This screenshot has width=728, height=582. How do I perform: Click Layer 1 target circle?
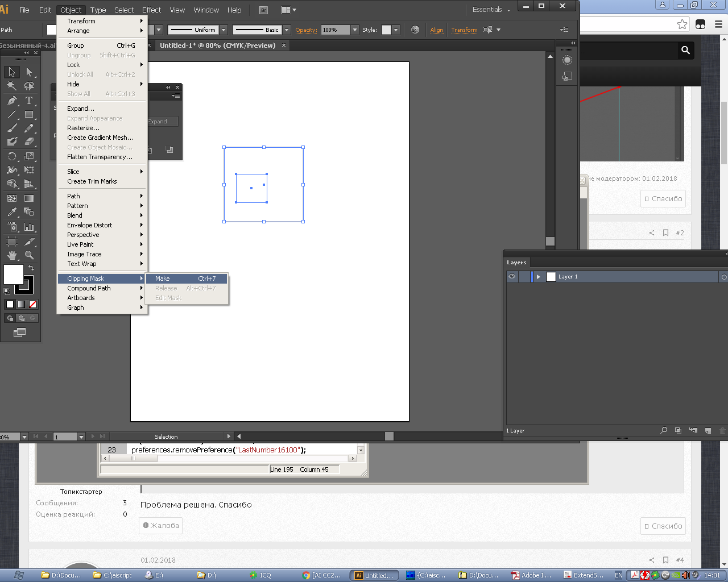(x=723, y=277)
